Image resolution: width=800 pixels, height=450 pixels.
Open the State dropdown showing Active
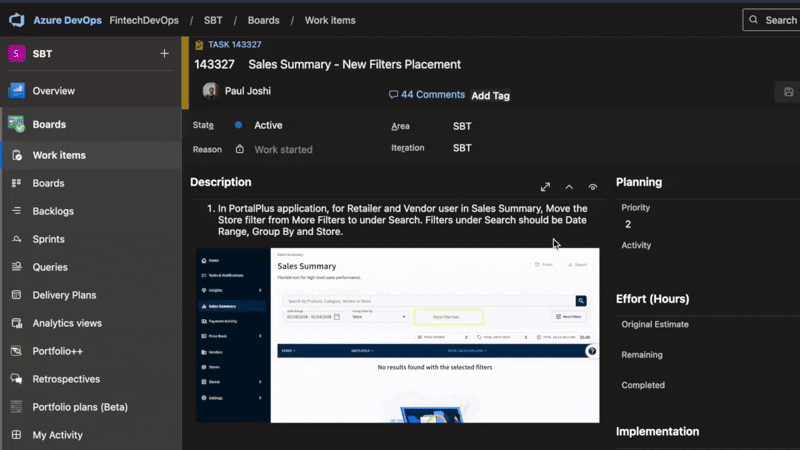coord(268,126)
